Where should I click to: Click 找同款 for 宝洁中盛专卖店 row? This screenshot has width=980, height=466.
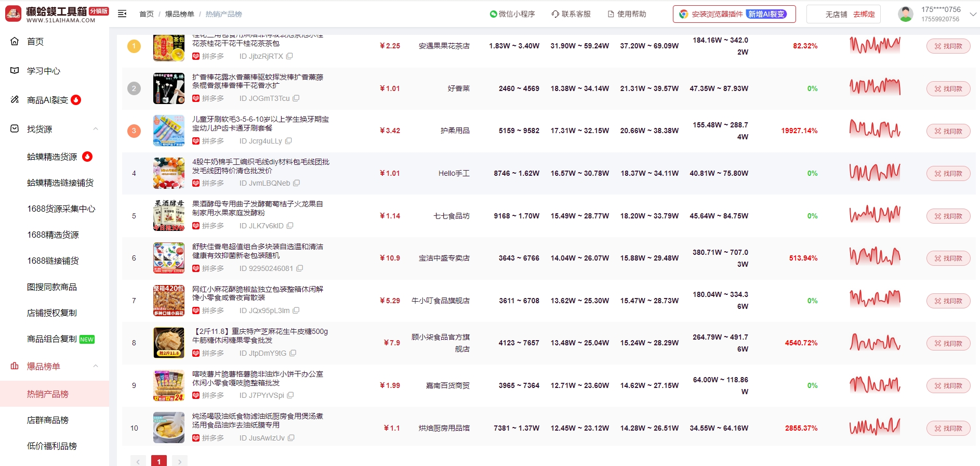point(948,258)
